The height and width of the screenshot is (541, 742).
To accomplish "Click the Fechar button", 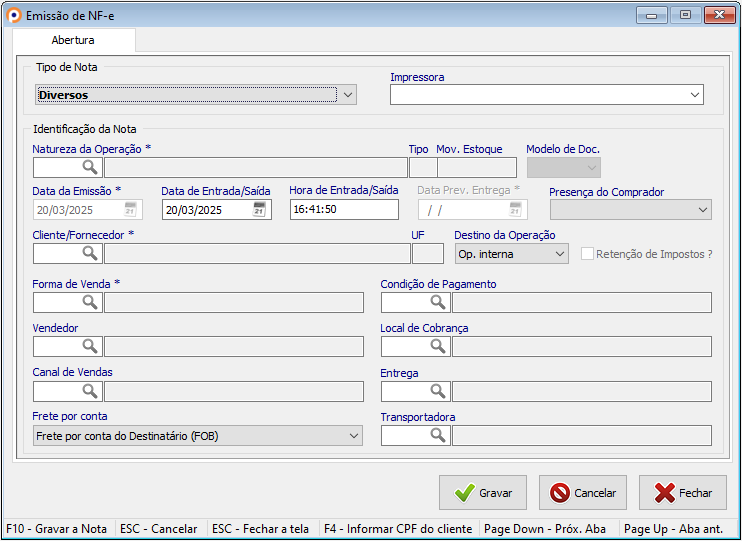I will tap(683, 493).
